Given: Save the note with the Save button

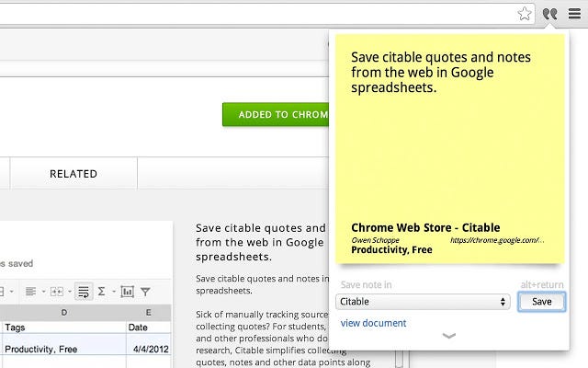Looking at the screenshot, I should (541, 302).
